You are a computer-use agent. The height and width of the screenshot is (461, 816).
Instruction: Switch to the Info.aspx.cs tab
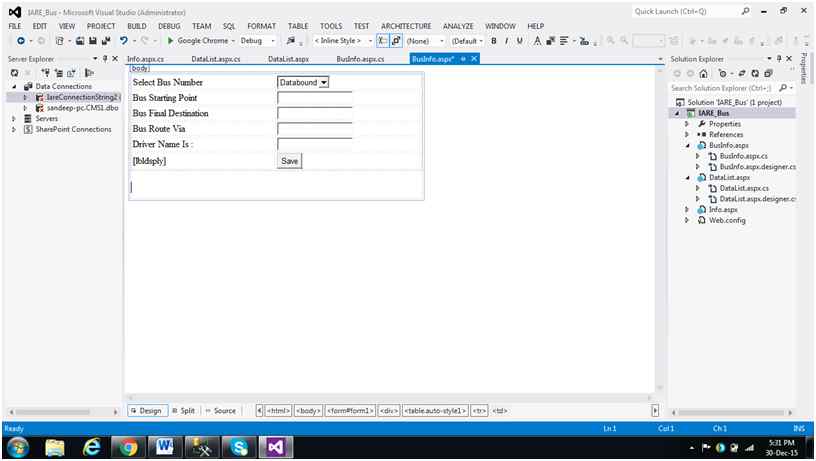145,59
